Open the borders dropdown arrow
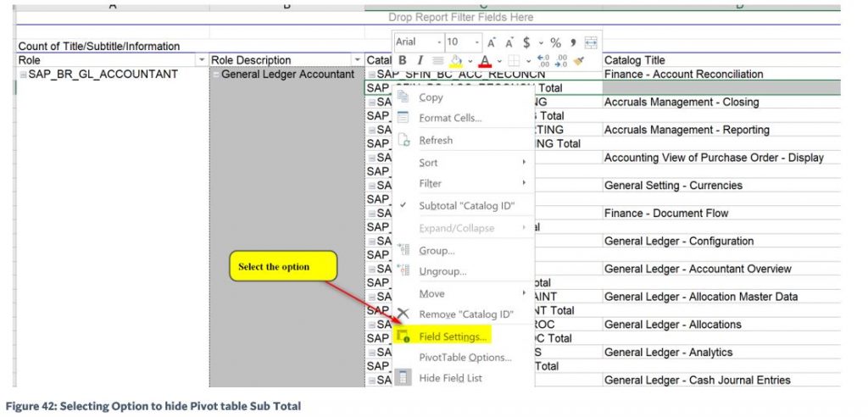 coord(528,61)
